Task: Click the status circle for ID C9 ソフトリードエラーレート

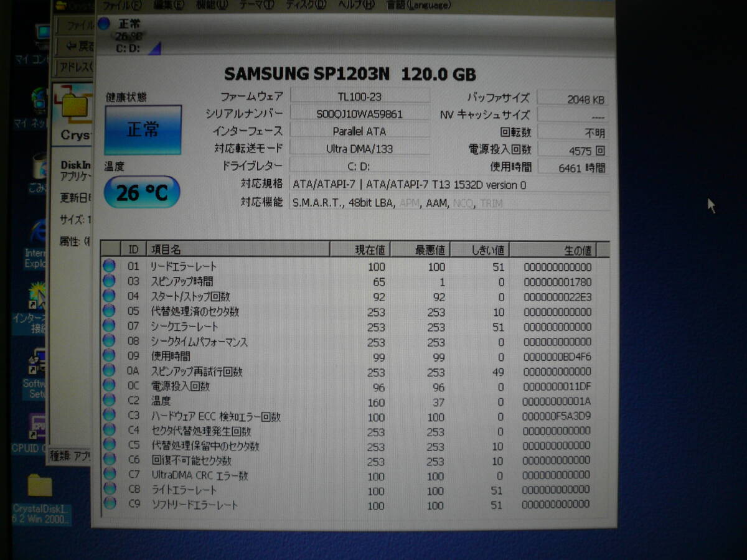Action: 110,503
